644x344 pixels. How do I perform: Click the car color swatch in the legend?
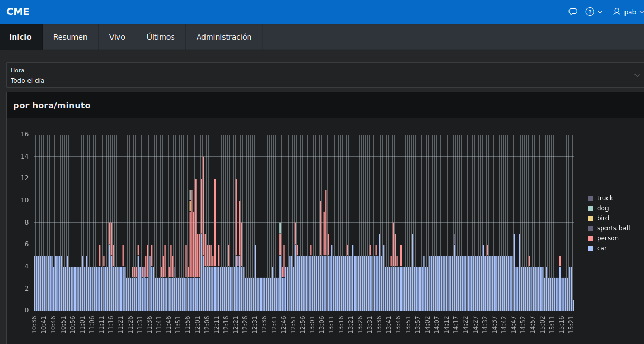coord(590,248)
